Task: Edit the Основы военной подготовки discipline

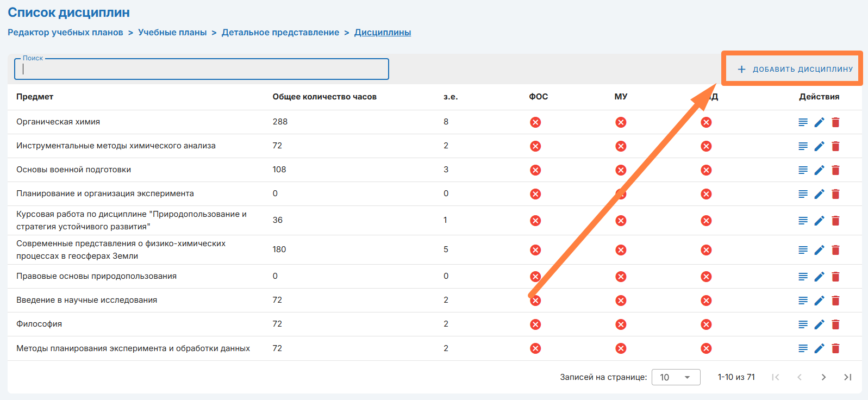Action: pos(819,170)
